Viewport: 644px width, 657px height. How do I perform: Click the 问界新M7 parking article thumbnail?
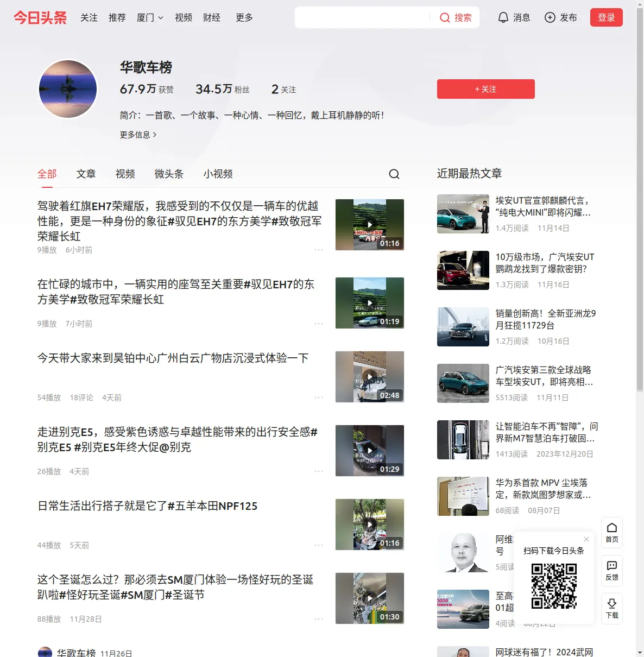463,440
